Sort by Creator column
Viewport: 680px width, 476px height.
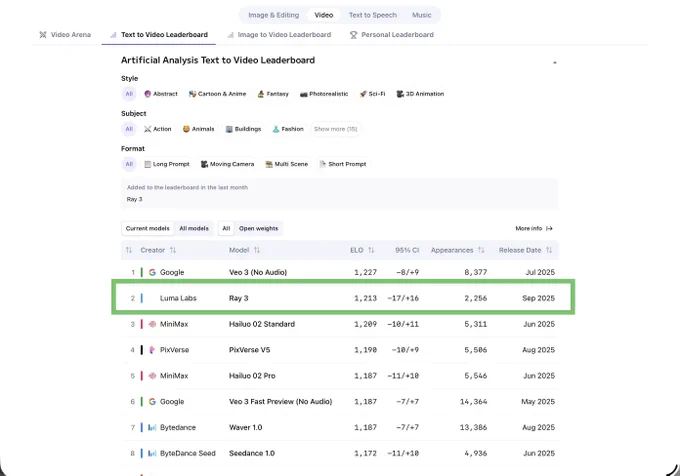(158, 250)
